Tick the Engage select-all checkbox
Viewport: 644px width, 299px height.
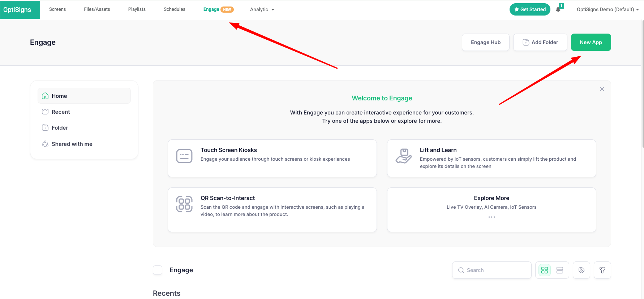158,270
